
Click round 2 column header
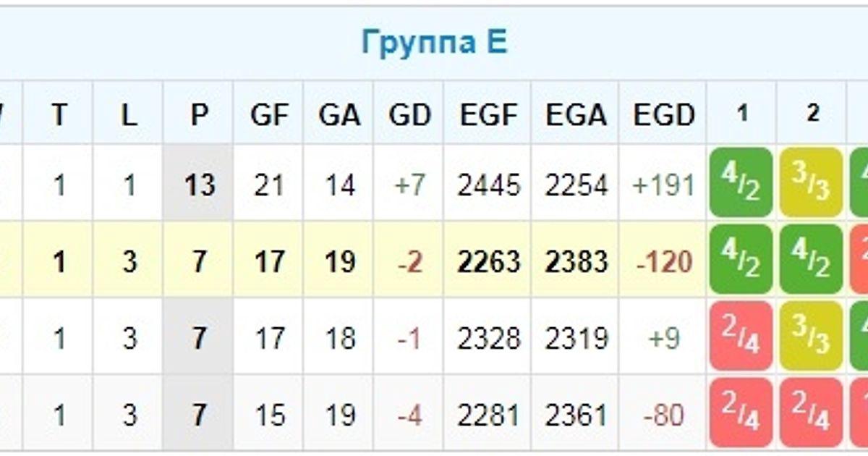[812, 114]
